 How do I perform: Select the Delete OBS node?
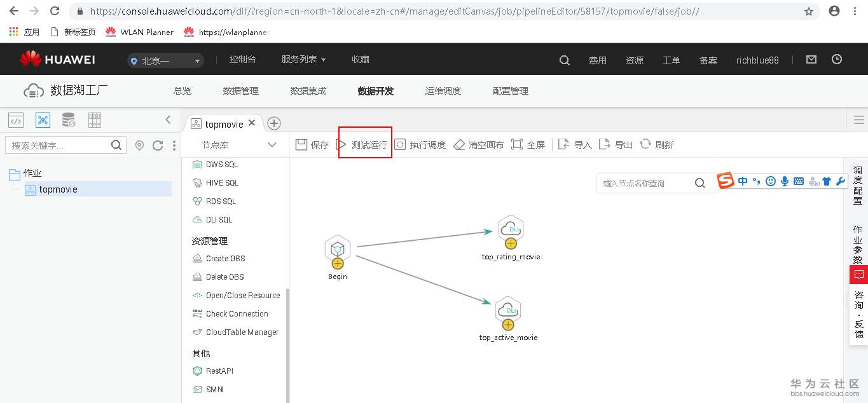(x=218, y=277)
